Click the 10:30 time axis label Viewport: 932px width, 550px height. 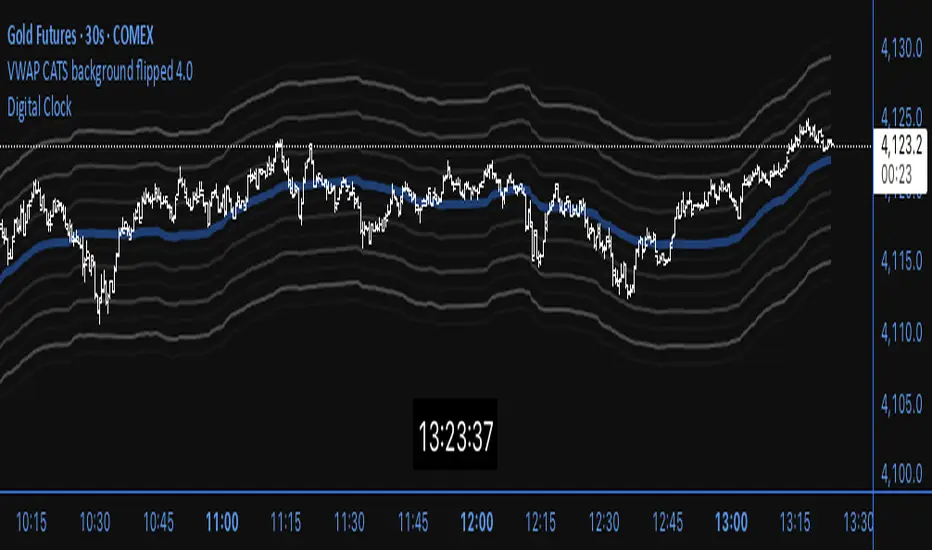[x=95, y=523]
